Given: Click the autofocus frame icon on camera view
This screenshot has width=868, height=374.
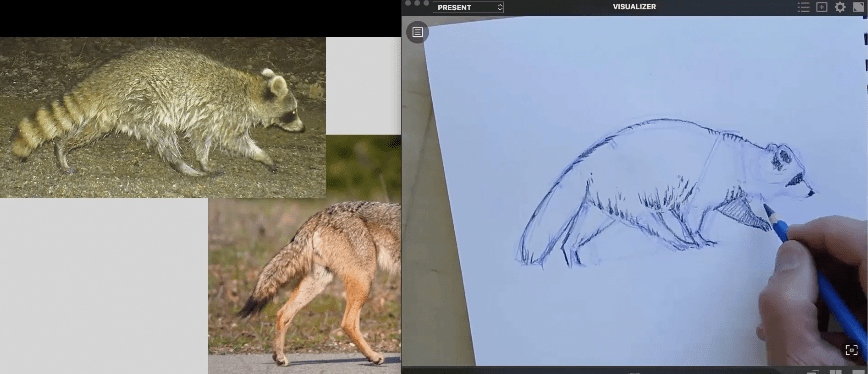Looking at the screenshot, I should 851,350.
